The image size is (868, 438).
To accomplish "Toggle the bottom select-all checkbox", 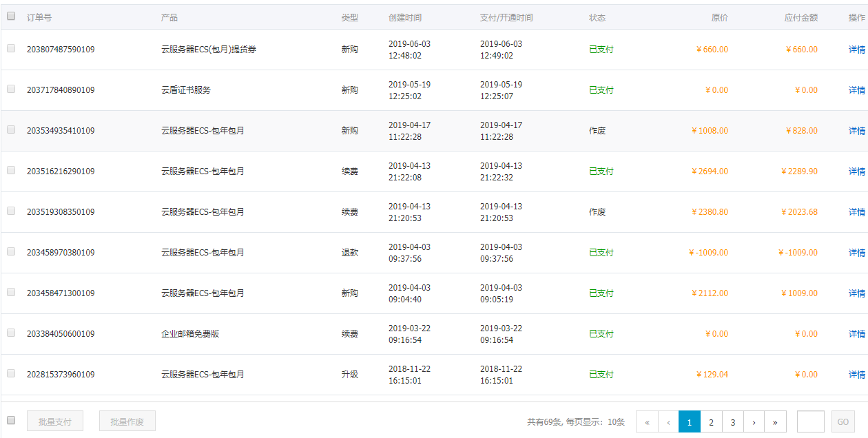I will click(11, 420).
